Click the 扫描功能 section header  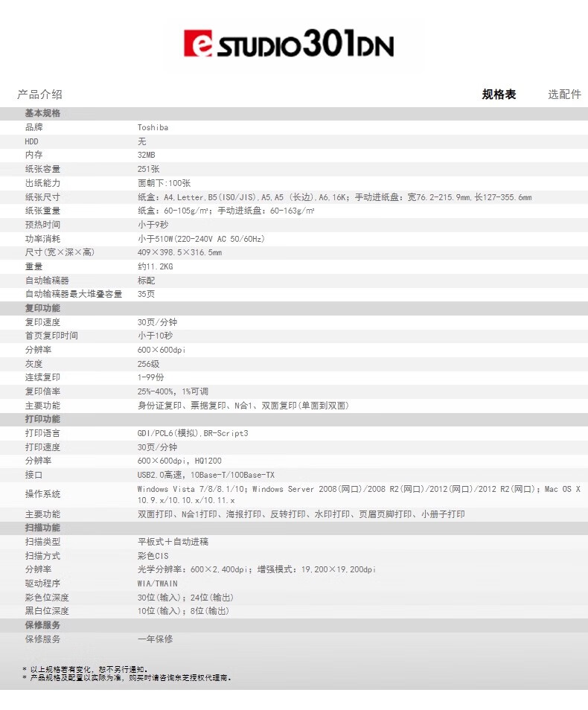[x=42, y=528]
